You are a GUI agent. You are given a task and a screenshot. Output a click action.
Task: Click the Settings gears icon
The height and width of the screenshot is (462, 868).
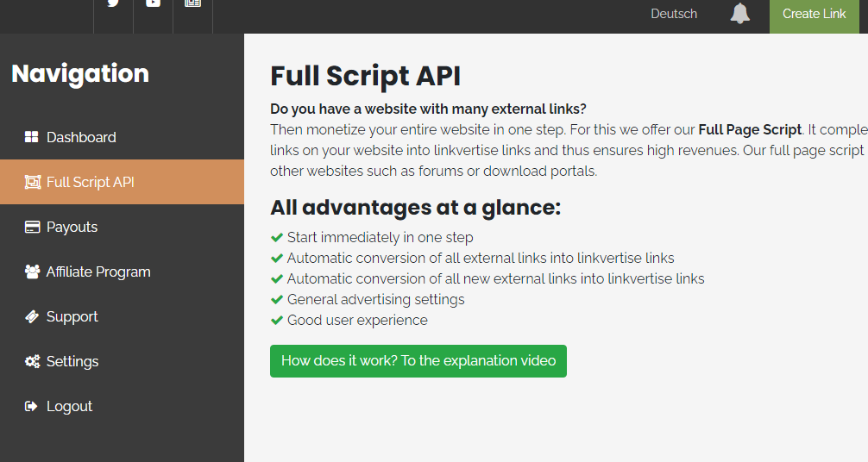tap(32, 361)
